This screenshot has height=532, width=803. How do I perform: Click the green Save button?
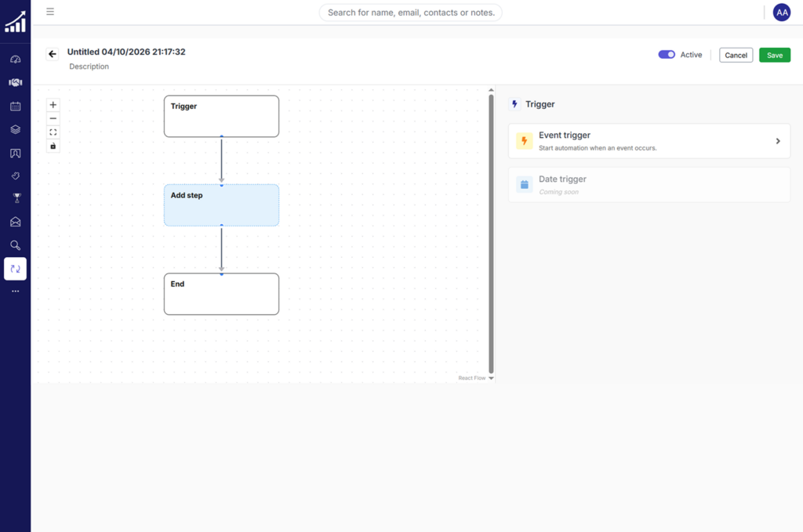pos(774,55)
